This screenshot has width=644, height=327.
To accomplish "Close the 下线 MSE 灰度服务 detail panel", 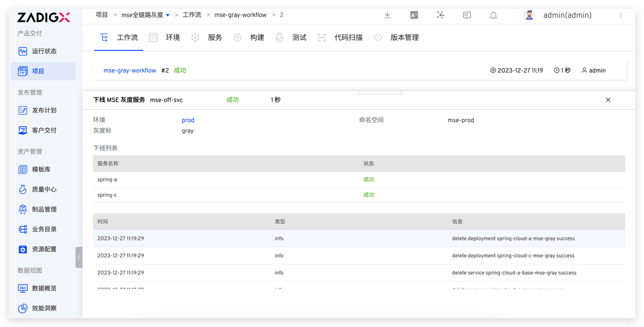I will (x=608, y=100).
